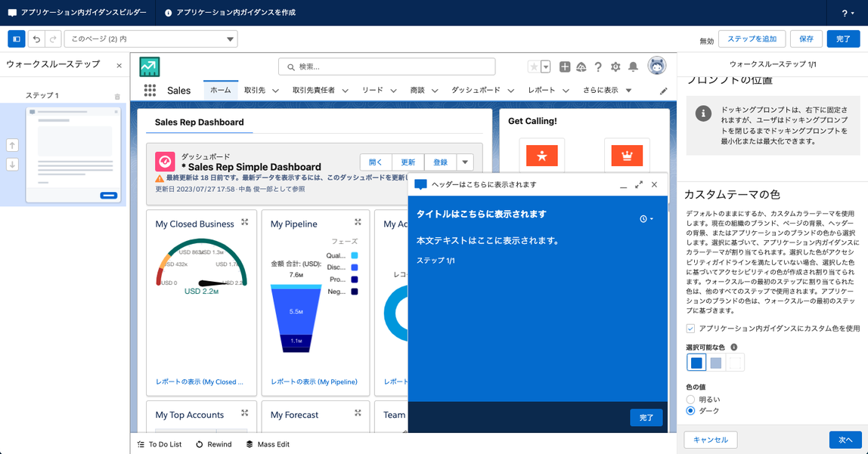This screenshot has width=868, height=454.
Task: Click the redo arrow in toolbar
Action: coord(53,39)
